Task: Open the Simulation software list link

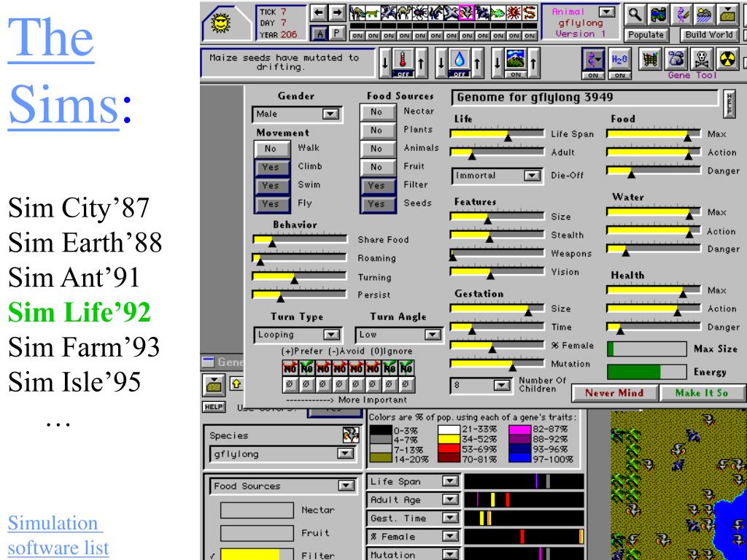Action: pos(58,536)
